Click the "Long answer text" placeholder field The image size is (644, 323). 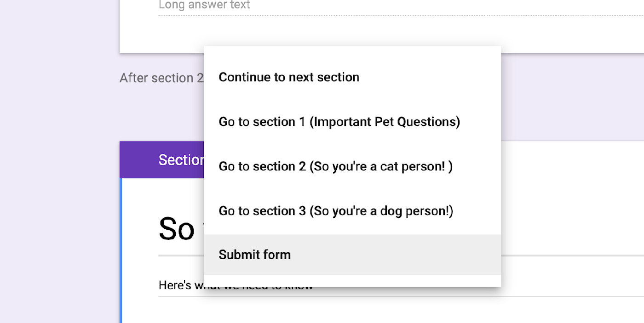point(204,6)
